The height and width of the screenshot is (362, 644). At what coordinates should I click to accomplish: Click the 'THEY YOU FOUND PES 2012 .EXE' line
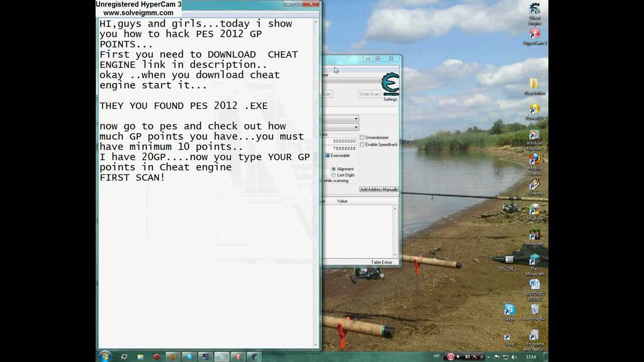click(184, 106)
